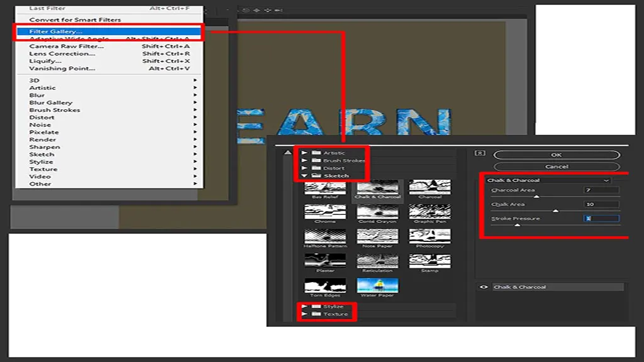Open the Chalk & Charcoal filter dropdown

point(548,180)
